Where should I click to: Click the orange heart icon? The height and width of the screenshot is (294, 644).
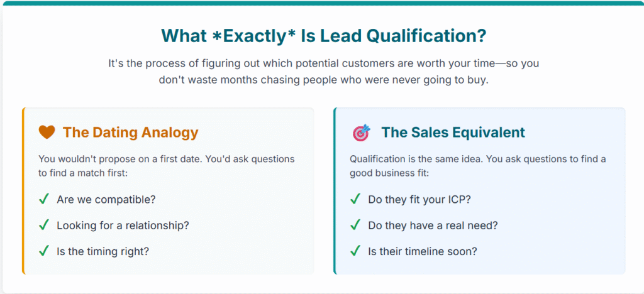[47, 133]
